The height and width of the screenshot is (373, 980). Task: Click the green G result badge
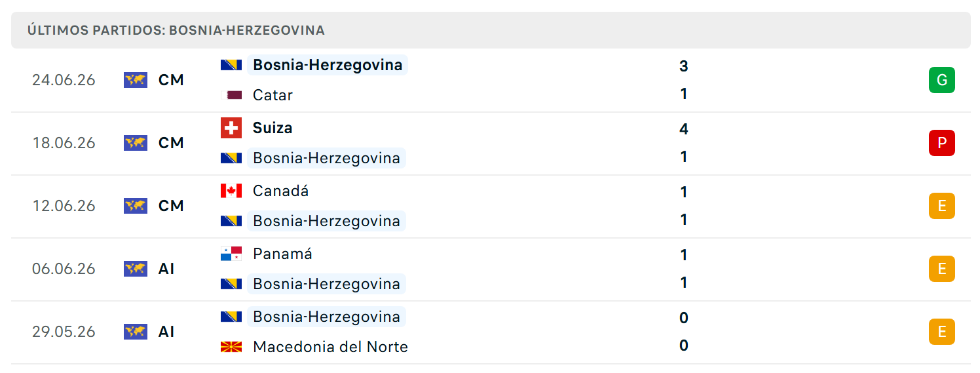[x=941, y=80]
